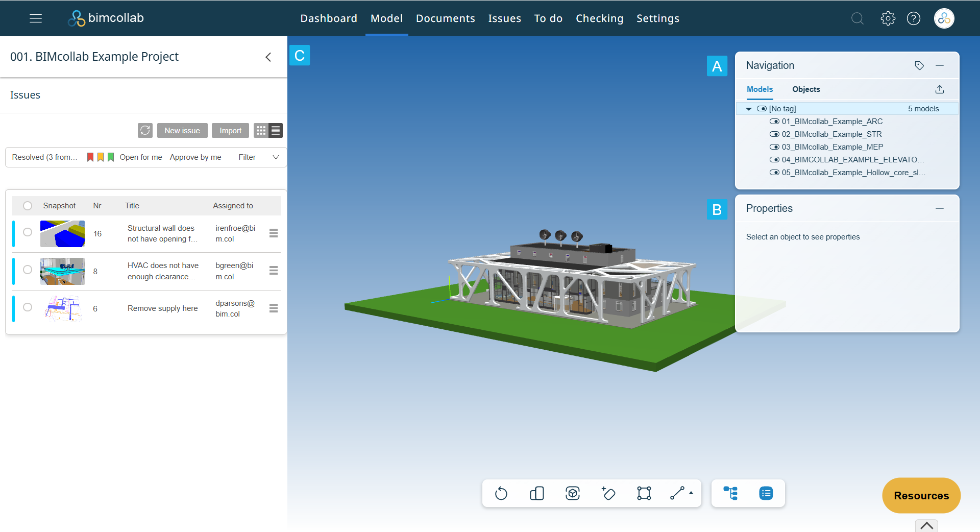Switch issues to grid view

pos(261,131)
